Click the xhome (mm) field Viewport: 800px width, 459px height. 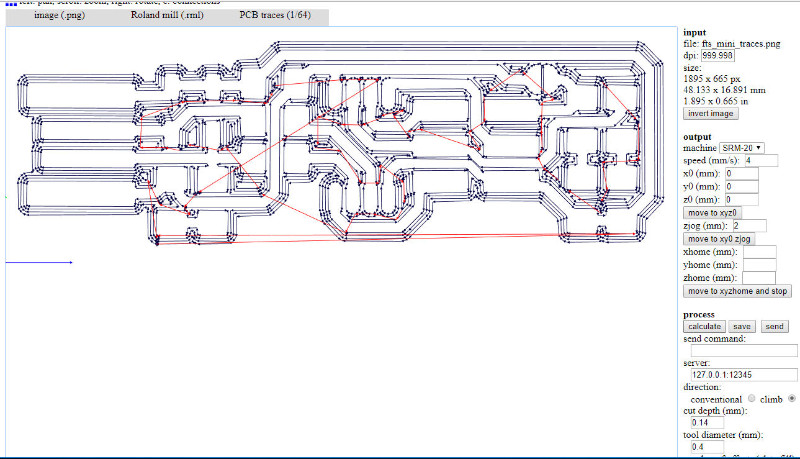[759, 252]
